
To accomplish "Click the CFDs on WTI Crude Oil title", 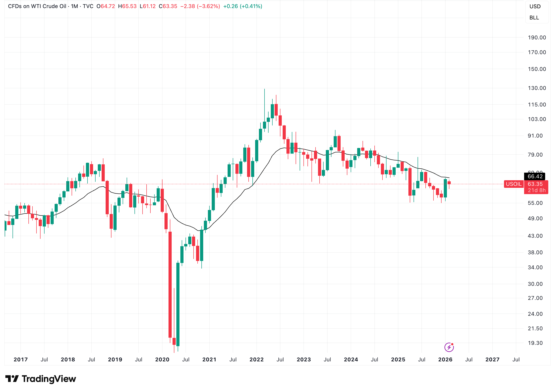I will coord(37,6).
